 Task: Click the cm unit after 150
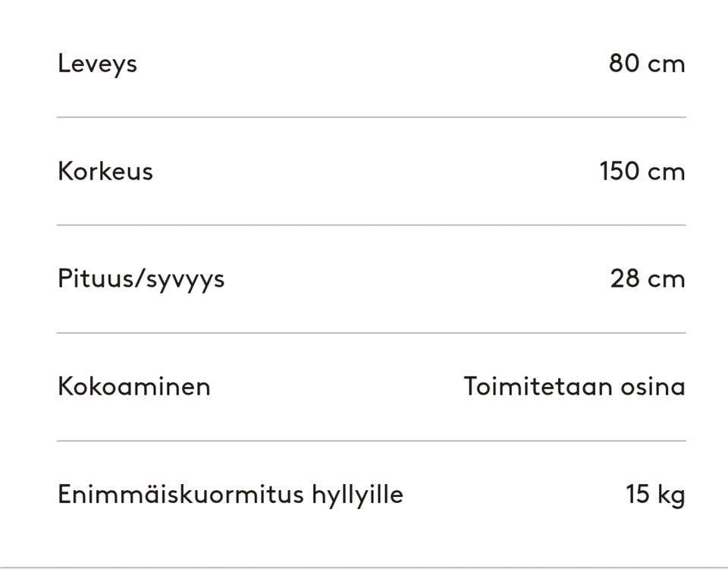[666, 171]
